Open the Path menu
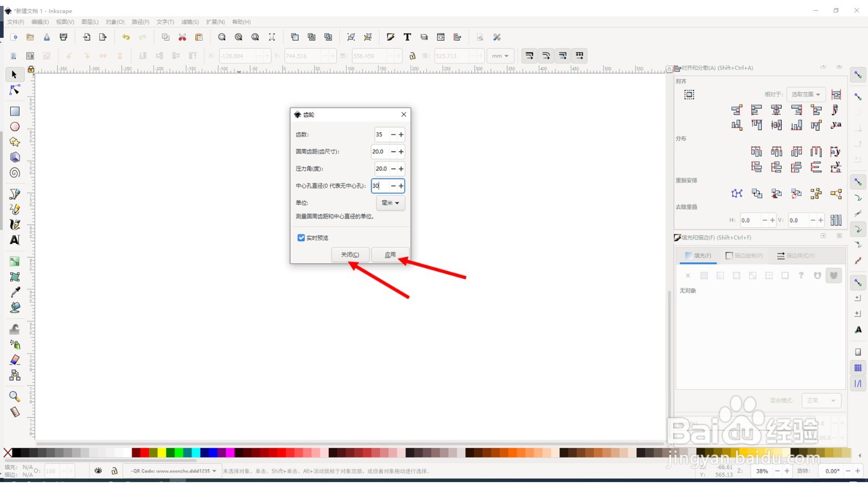 pyautogui.click(x=141, y=22)
